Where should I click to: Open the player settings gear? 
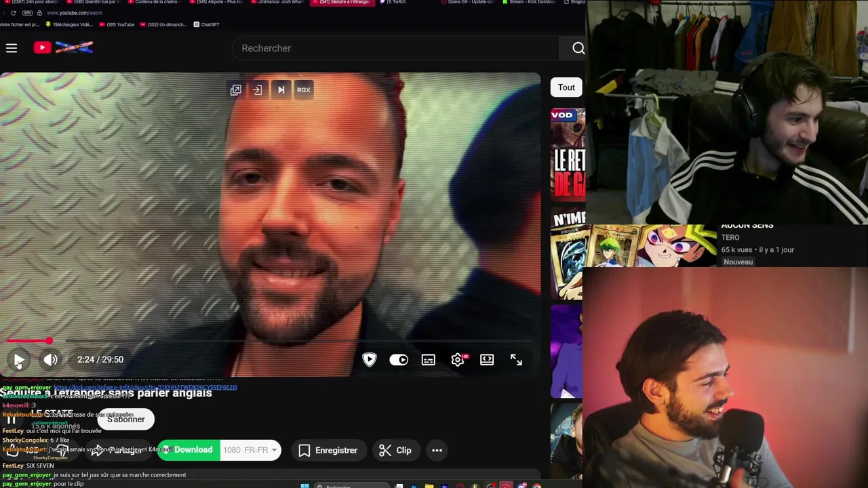click(458, 360)
